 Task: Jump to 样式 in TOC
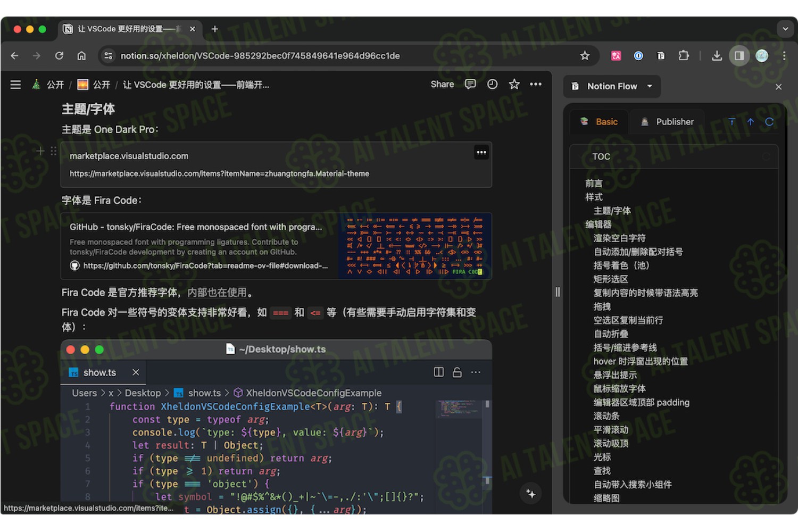tap(594, 197)
